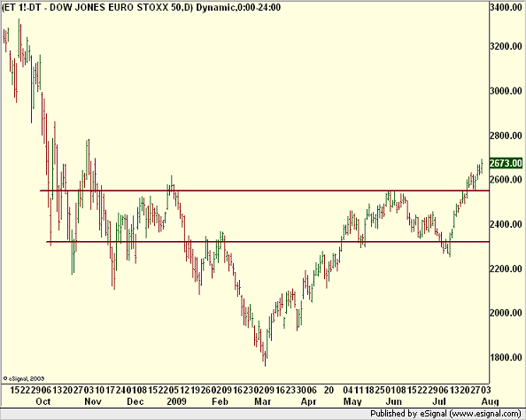The width and height of the screenshot is (526, 420).
Task: Click the Mar month label
Action: (x=263, y=401)
